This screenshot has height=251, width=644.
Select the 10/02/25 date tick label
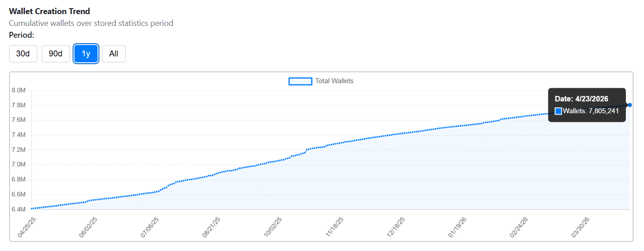(273, 227)
